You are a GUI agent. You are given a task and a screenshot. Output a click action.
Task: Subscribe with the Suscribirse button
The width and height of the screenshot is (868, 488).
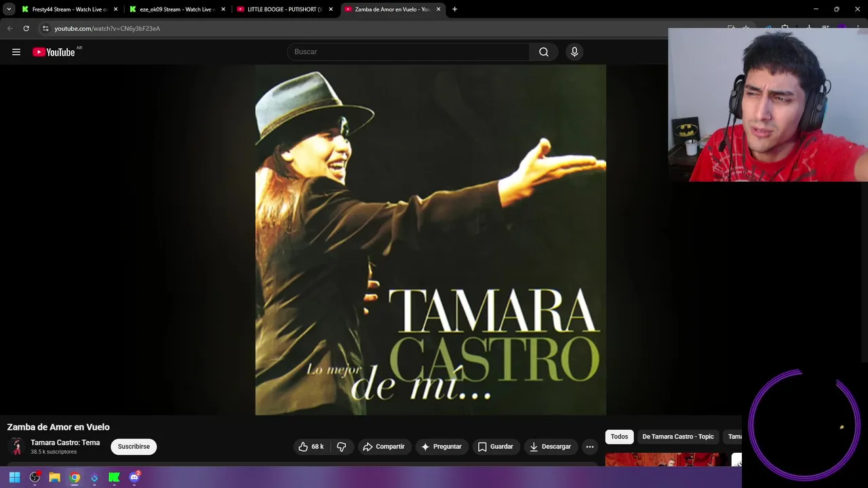coord(134,447)
